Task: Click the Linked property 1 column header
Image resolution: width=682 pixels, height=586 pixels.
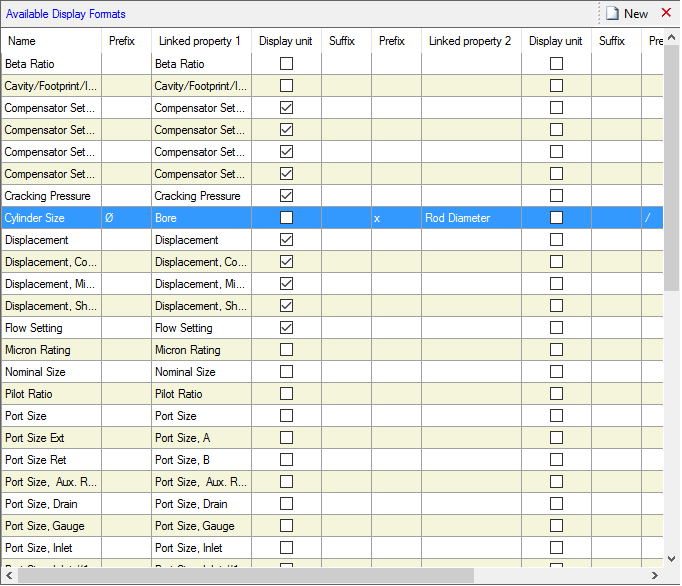Action: pyautogui.click(x=200, y=41)
